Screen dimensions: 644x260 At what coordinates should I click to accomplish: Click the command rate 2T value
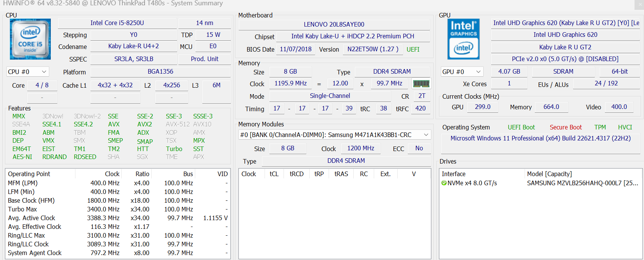pos(422,96)
